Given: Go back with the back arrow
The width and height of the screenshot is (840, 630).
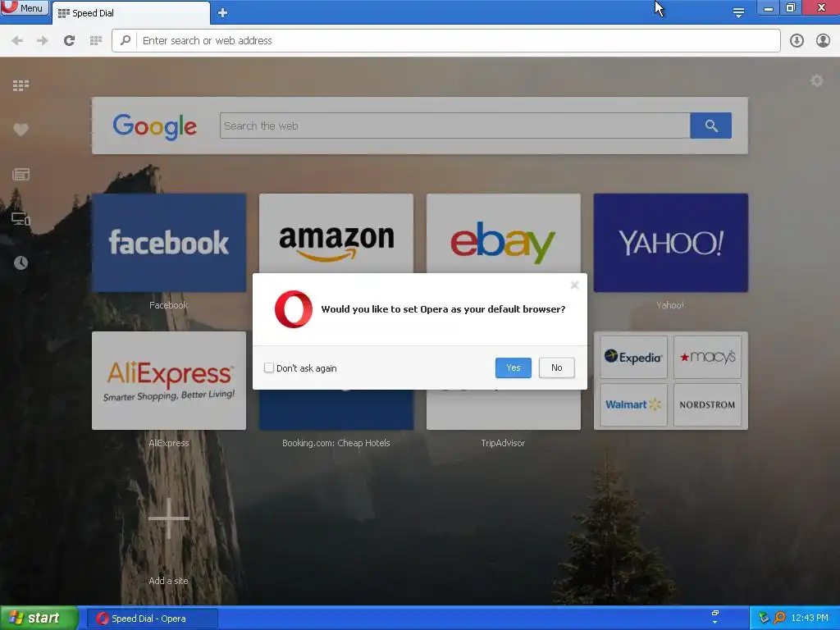Looking at the screenshot, I should pyautogui.click(x=17, y=41).
